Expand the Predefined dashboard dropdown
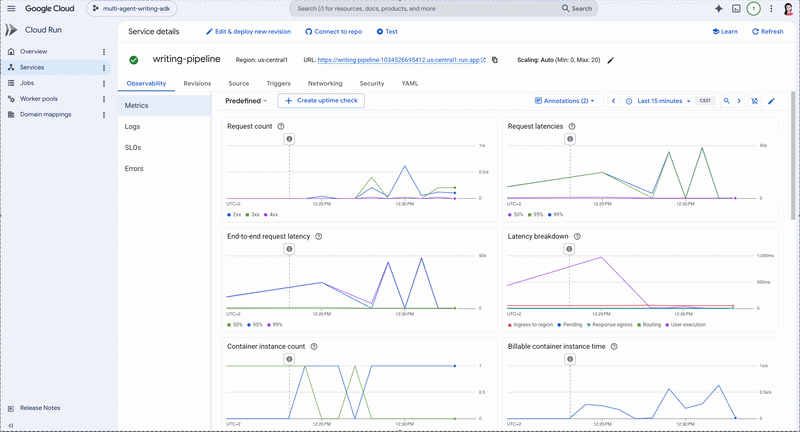 [x=246, y=101]
